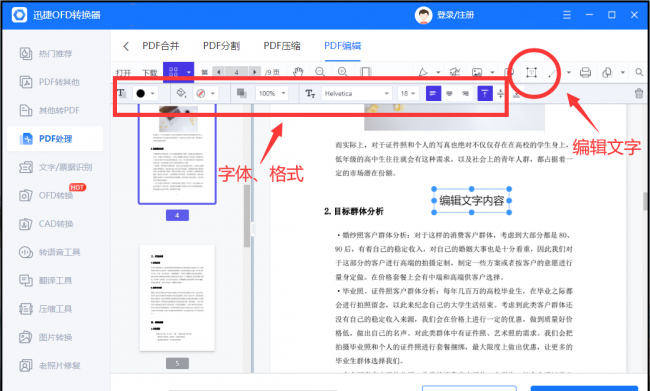Open 翻译工具 in the sidebar

55,280
